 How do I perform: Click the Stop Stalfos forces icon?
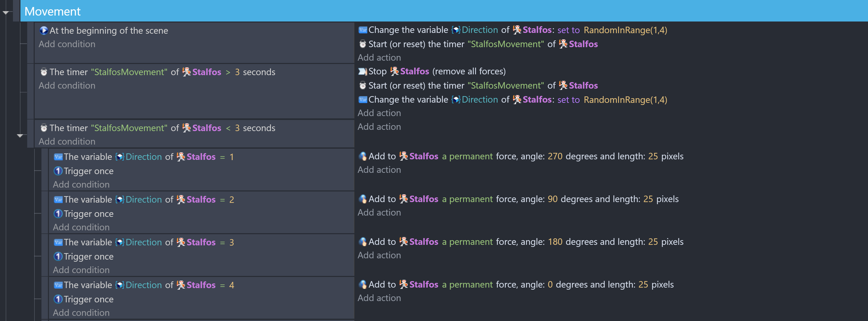(363, 72)
